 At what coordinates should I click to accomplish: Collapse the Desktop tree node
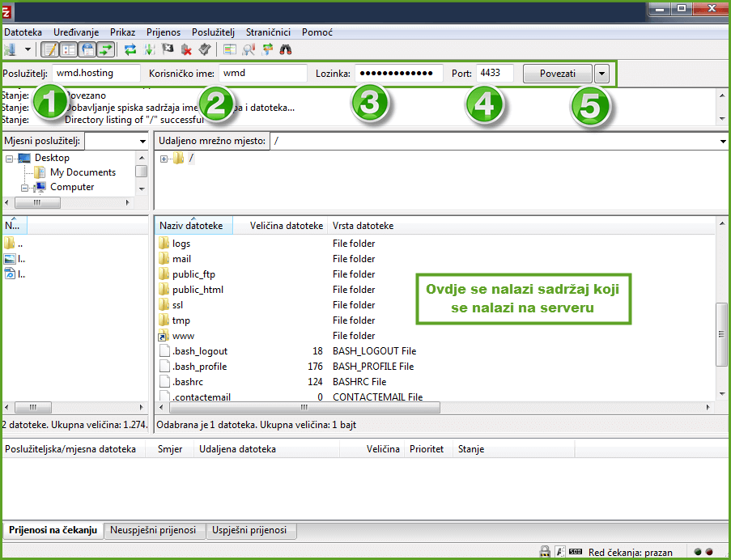[x=10, y=159]
